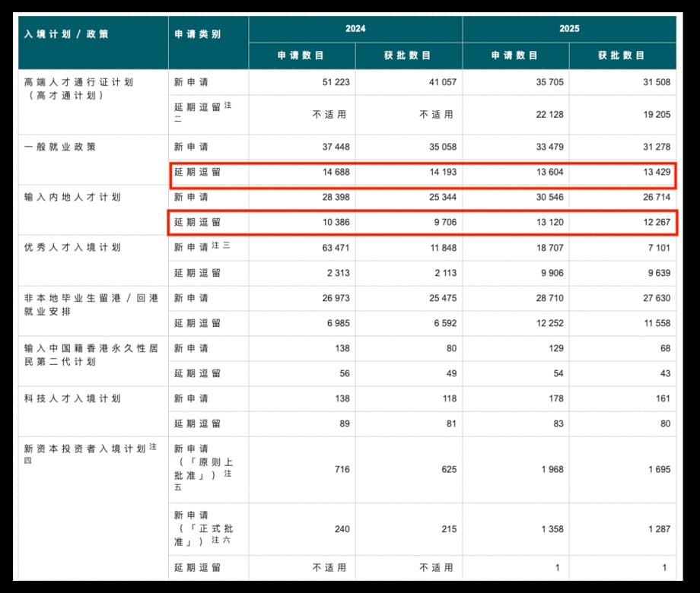This screenshot has height=593, width=700.
Task: Click the 非本地毕业生留港 / 回港就业安排 row label
Action: click(91, 304)
